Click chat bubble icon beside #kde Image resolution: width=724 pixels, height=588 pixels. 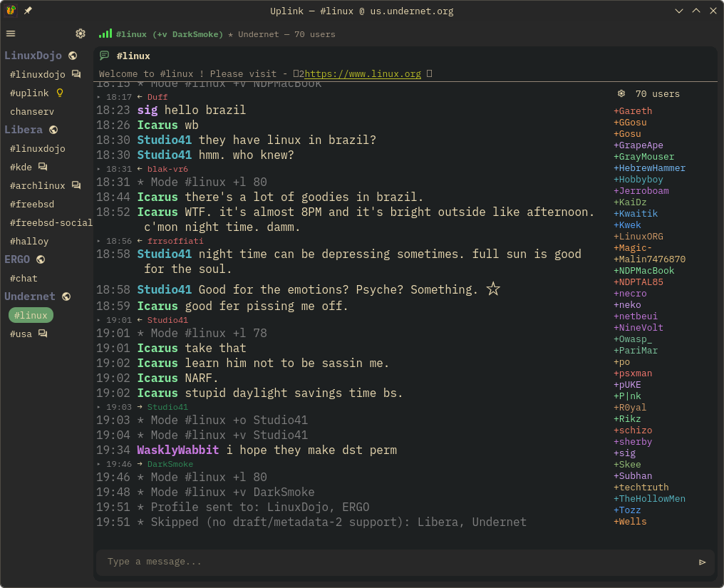pyautogui.click(x=43, y=167)
